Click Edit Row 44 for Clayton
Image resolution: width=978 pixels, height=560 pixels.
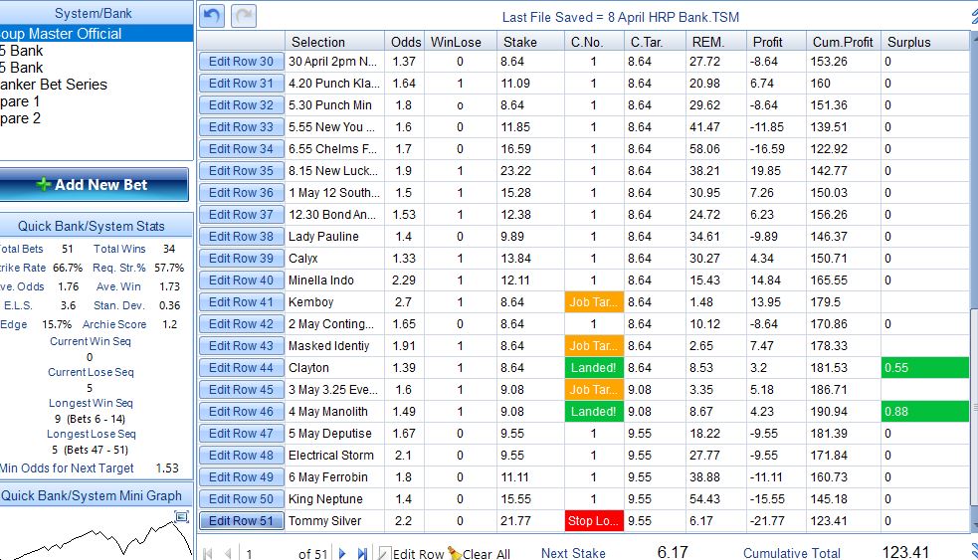[242, 368]
